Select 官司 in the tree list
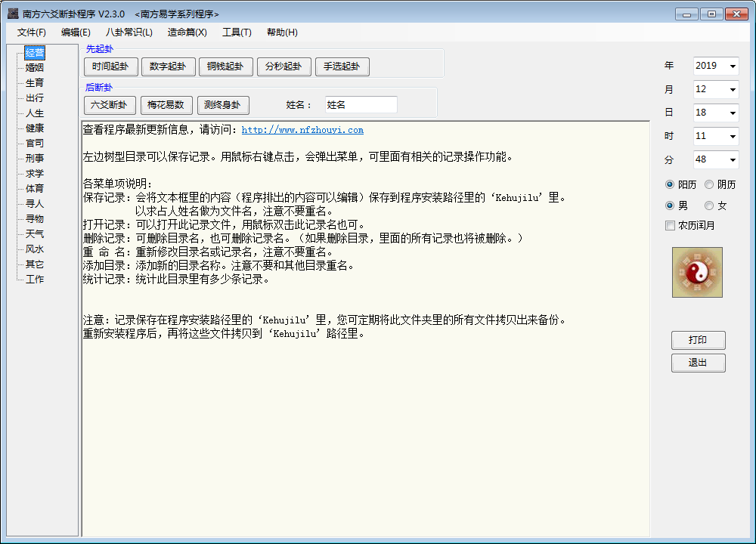 click(35, 143)
